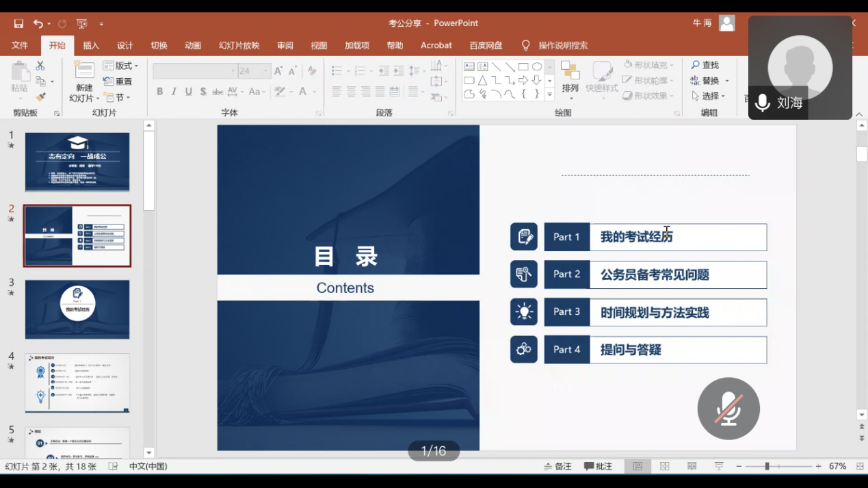Click the Find (查找) button
The height and width of the screenshot is (488, 868).
click(705, 65)
